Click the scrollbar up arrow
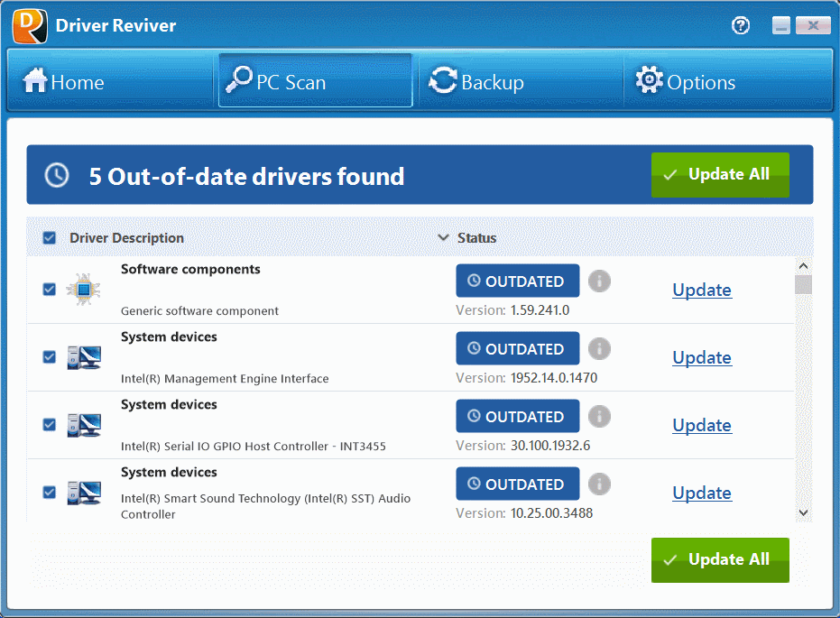The image size is (840, 618). (803, 265)
